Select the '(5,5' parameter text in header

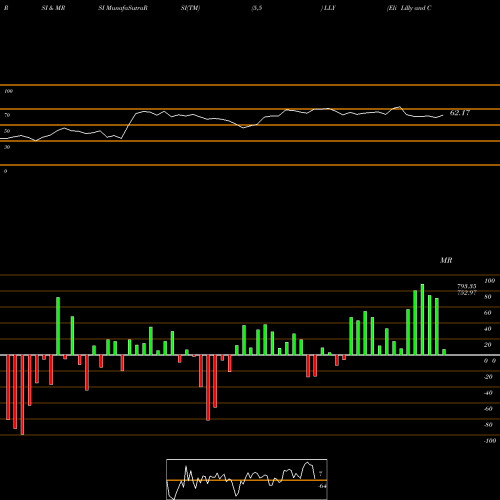[257, 8]
